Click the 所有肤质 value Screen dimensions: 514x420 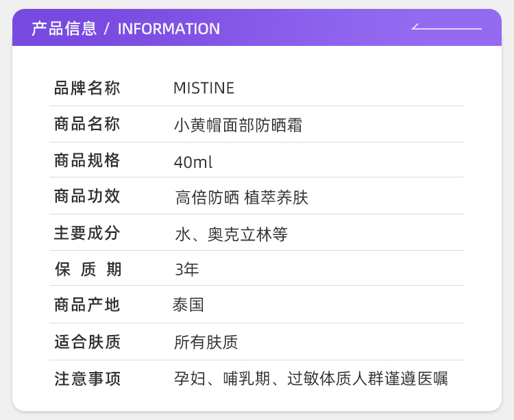click(206, 343)
